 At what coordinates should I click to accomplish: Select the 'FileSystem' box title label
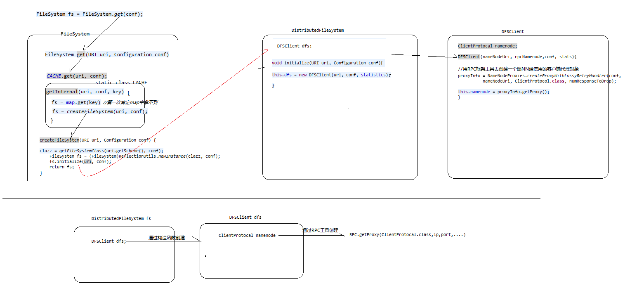pos(75,34)
